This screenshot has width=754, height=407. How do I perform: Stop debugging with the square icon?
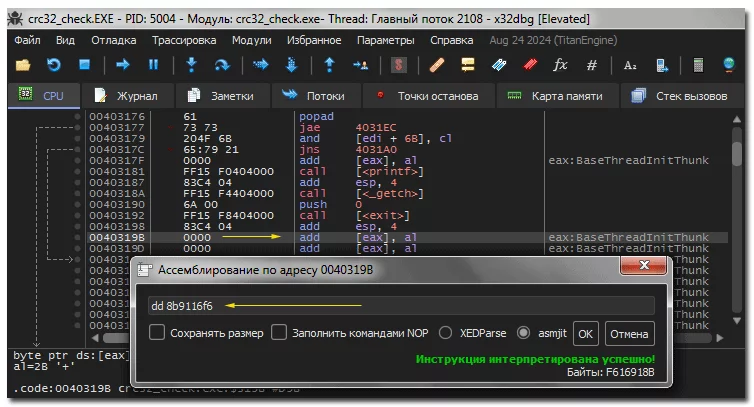pyautogui.click(x=85, y=64)
